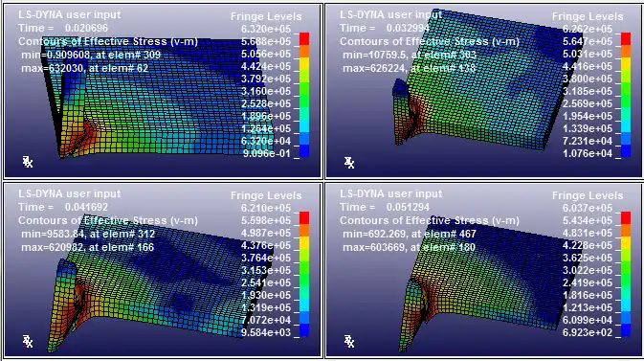Click 'min=10759.5, at elem# 303' text
The image size is (644, 361).
(409, 55)
